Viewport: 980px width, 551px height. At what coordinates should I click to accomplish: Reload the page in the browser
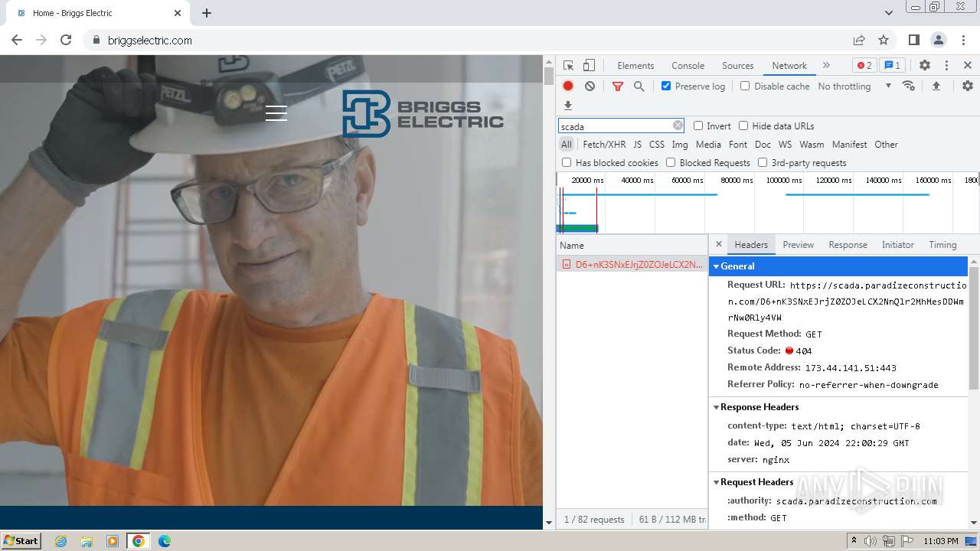[x=66, y=41]
